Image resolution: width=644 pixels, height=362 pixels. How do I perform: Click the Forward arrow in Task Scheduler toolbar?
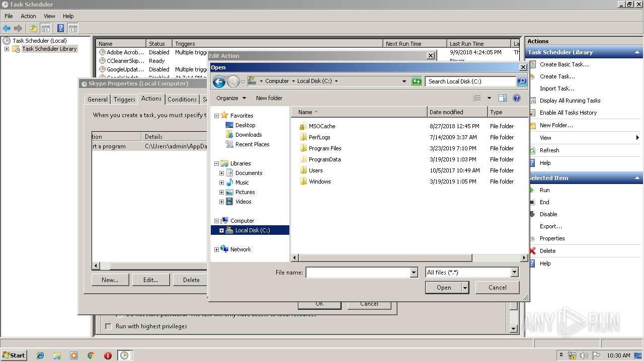pos(18,28)
